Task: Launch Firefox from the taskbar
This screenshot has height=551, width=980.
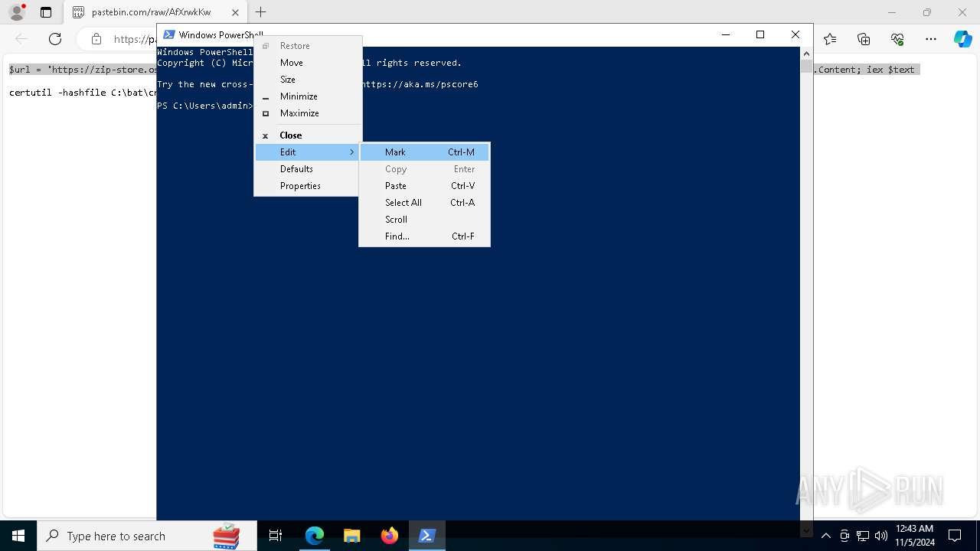Action: 390,536
